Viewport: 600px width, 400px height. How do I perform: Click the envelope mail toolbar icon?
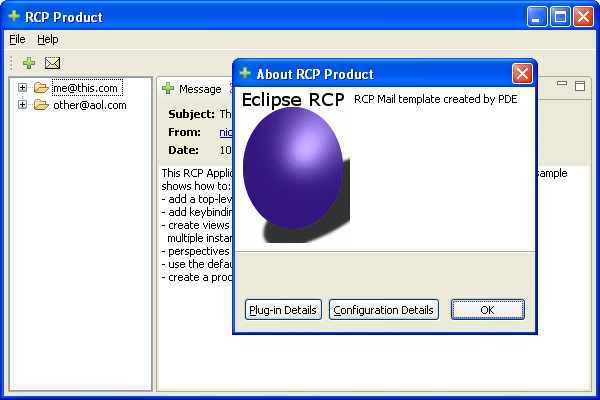(x=52, y=63)
